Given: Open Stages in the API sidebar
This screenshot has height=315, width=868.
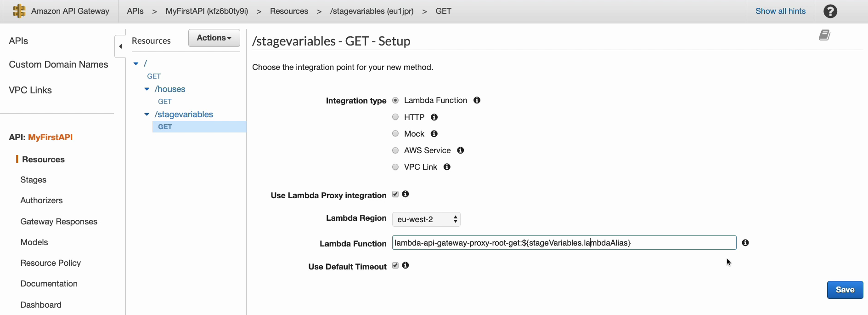Looking at the screenshot, I should coord(34,180).
